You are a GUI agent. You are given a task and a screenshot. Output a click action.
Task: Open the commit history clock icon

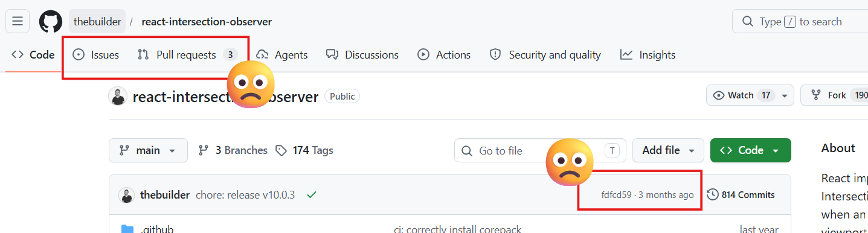pyautogui.click(x=713, y=194)
